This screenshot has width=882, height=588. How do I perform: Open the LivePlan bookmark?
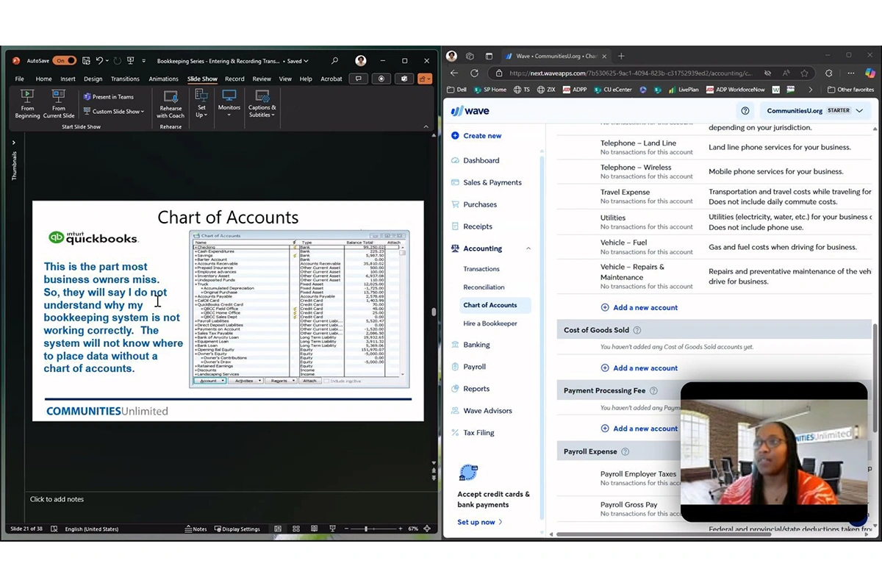click(684, 90)
